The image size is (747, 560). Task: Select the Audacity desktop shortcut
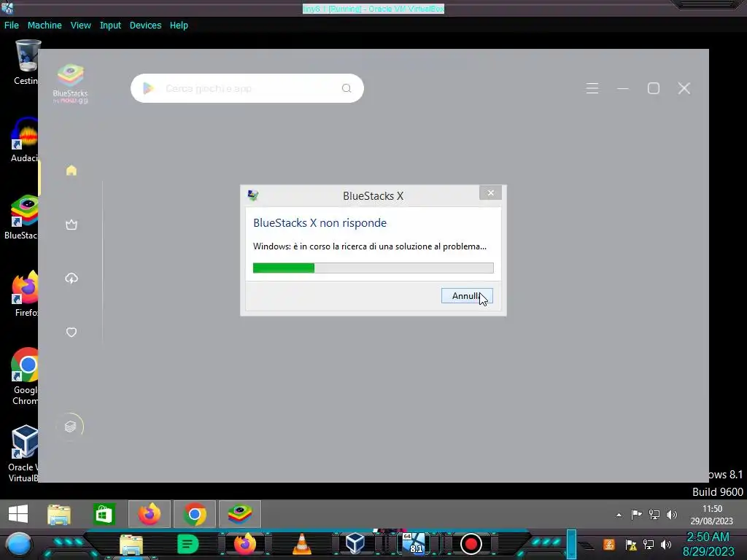click(25, 139)
